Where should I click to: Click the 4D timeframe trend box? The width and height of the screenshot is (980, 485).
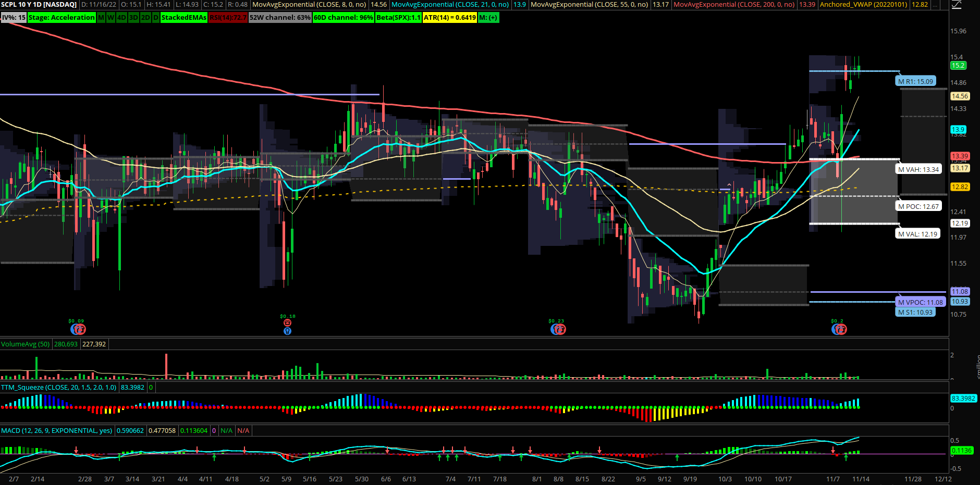(x=121, y=17)
